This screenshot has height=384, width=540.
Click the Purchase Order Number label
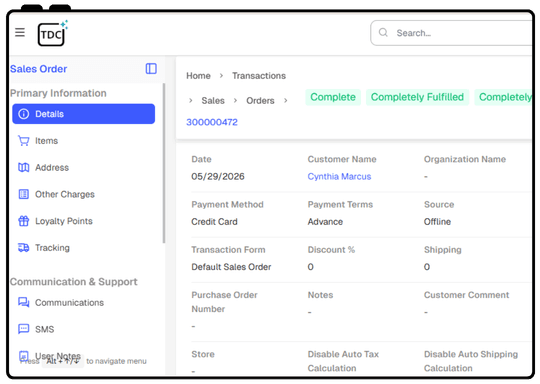pyautogui.click(x=224, y=302)
